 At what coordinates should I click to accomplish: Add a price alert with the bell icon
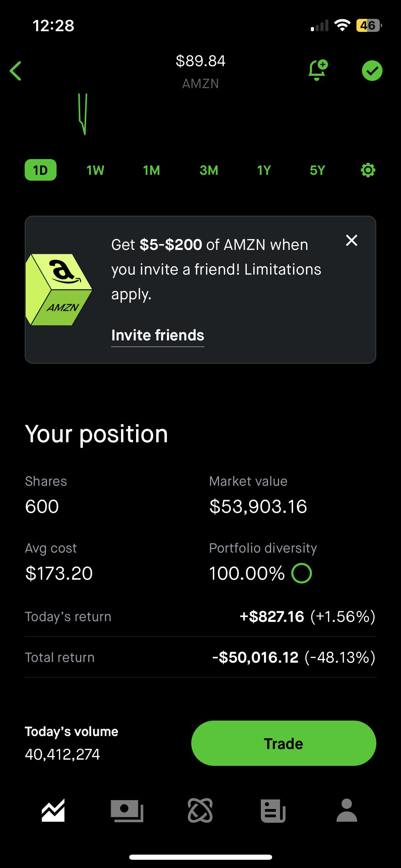tap(317, 70)
